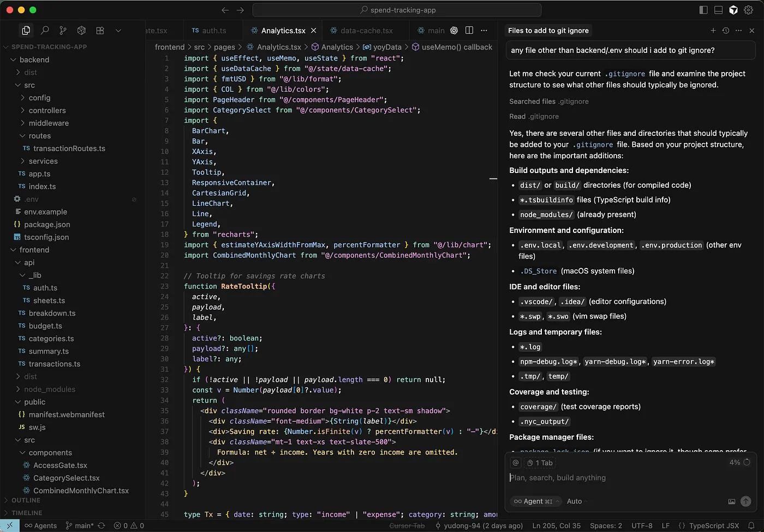Screen dimensions: 764x532
Task: Show more sidebar views chevron
Action: coord(118,31)
